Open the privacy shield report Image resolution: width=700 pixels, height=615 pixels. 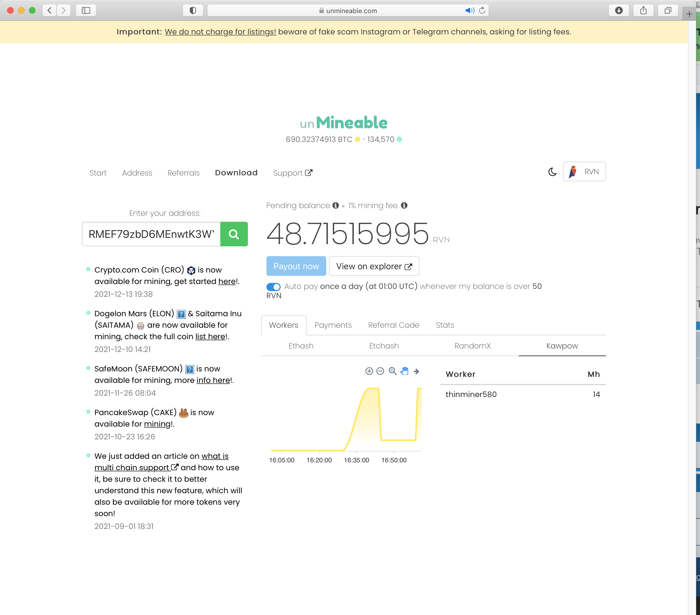193,10
